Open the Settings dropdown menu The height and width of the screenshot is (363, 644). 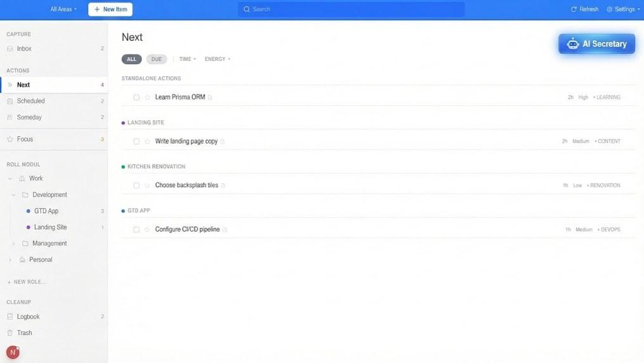(x=624, y=9)
